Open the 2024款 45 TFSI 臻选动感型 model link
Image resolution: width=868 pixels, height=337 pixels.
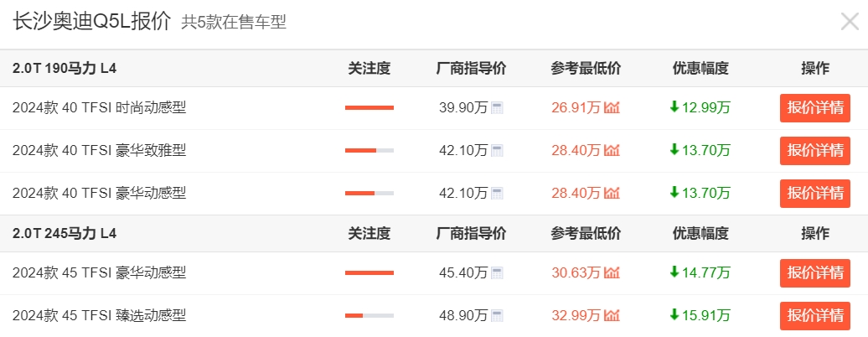(x=99, y=316)
